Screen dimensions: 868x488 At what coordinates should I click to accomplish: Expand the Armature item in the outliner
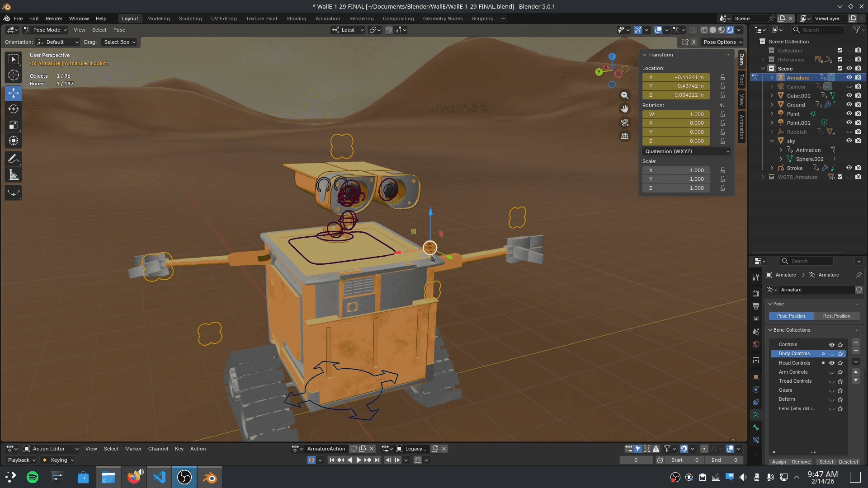771,77
